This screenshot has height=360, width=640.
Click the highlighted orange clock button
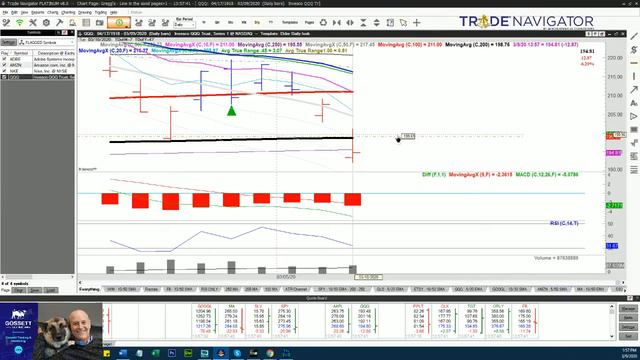point(119,23)
